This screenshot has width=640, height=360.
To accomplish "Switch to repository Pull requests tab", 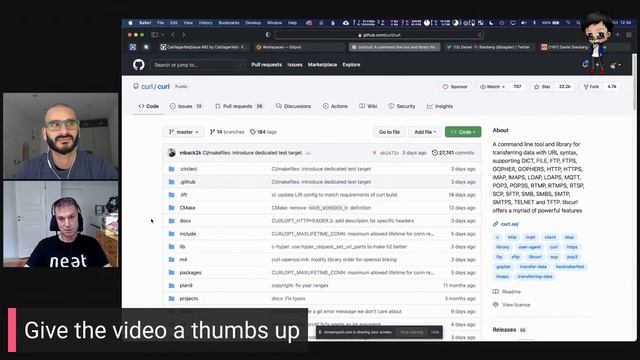I will [239, 106].
